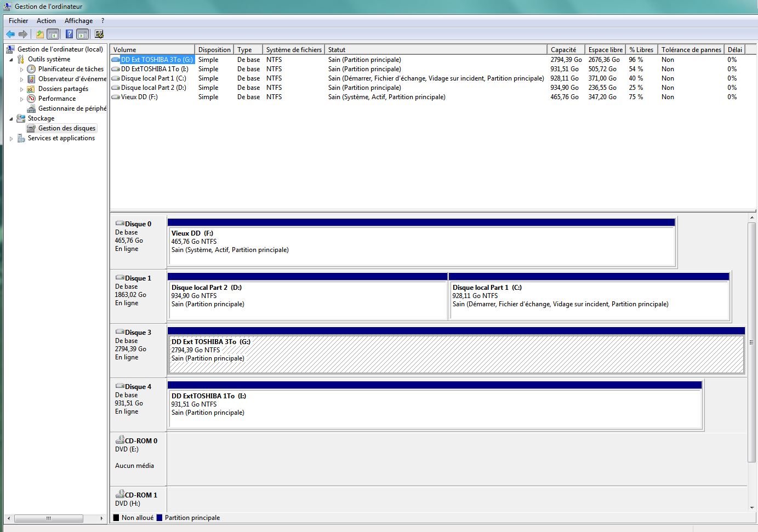The width and height of the screenshot is (758, 532).
Task: Sort by the Statut column header
Action: point(436,49)
